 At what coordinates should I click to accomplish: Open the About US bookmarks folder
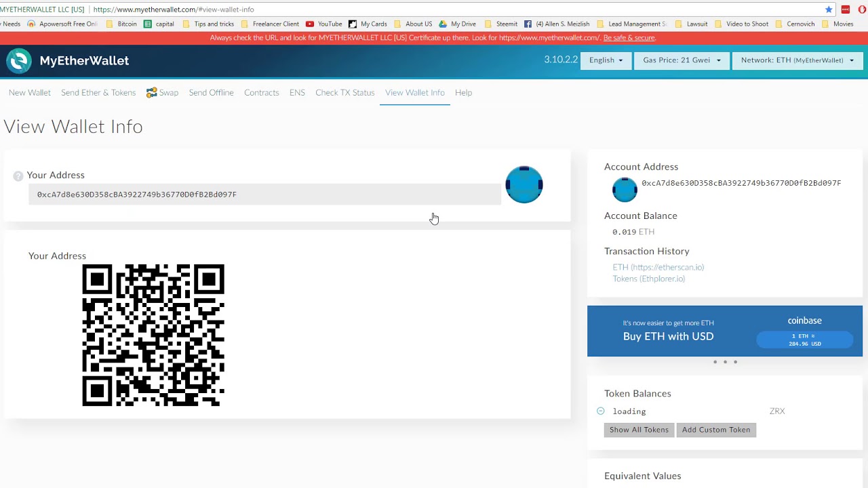[x=412, y=24]
